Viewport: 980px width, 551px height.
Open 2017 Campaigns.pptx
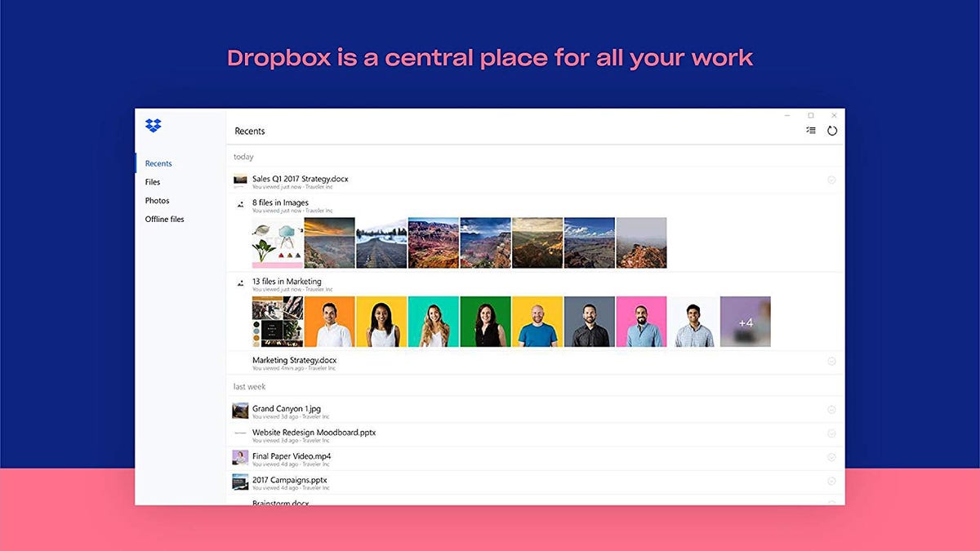click(x=289, y=480)
